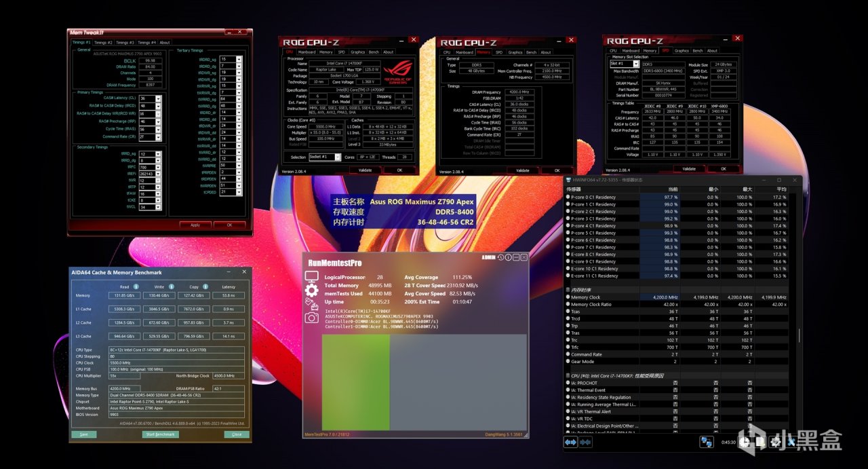Click DRAM Frequency 4200.0 MHz in CPU-Z Memory
The width and height of the screenshot is (868, 469).
[x=519, y=92]
